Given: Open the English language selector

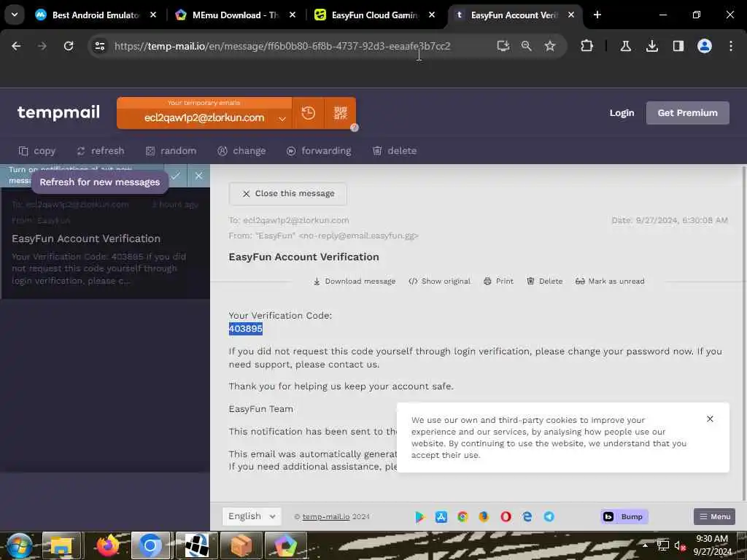Looking at the screenshot, I should pos(252,516).
